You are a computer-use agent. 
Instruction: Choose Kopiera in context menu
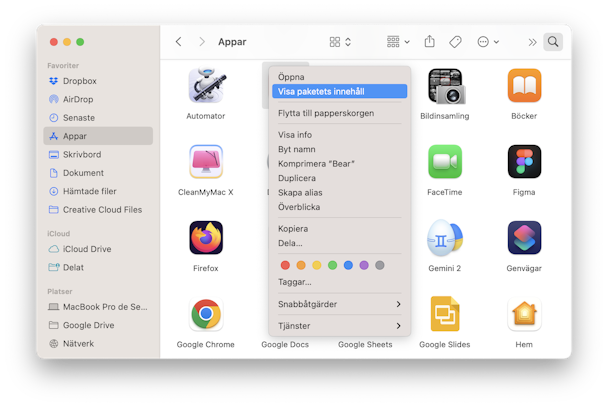[x=339, y=229]
